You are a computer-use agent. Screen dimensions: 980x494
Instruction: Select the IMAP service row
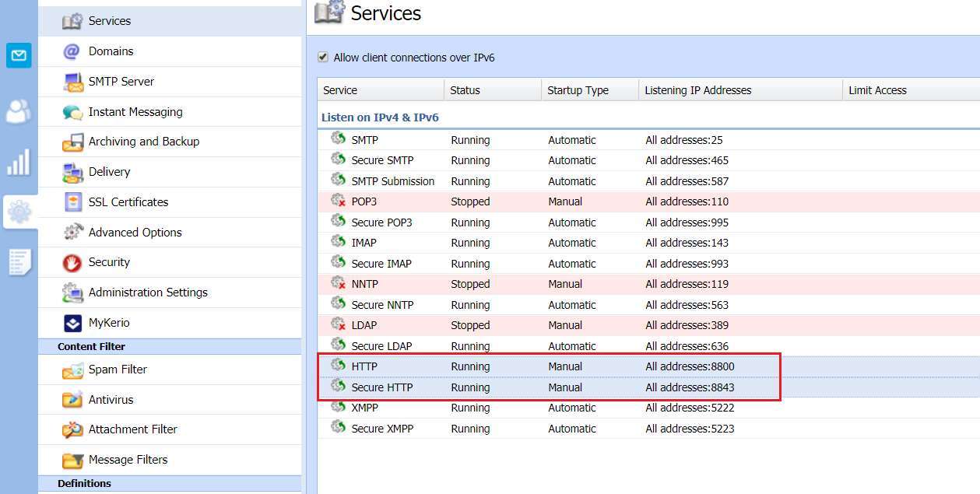click(x=648, y=243)
